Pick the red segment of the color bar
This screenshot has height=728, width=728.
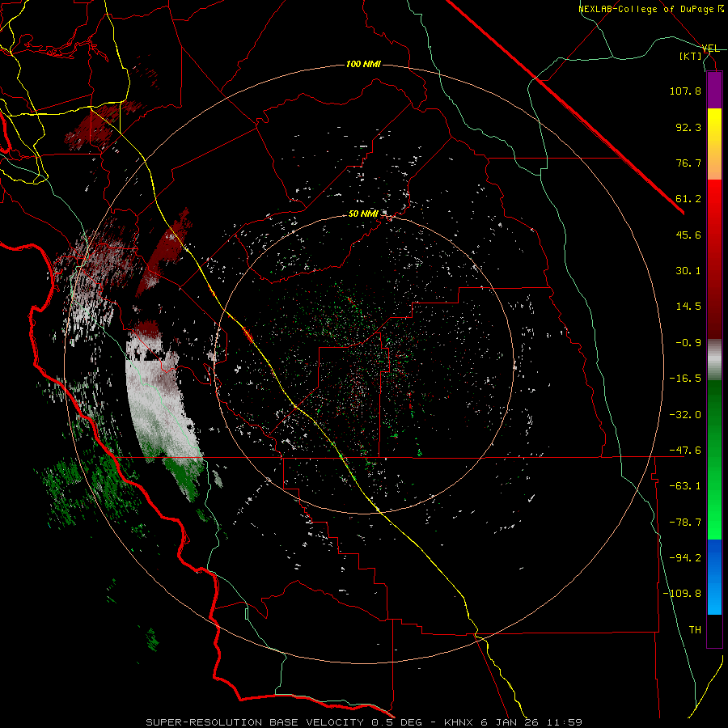point(714,259)
